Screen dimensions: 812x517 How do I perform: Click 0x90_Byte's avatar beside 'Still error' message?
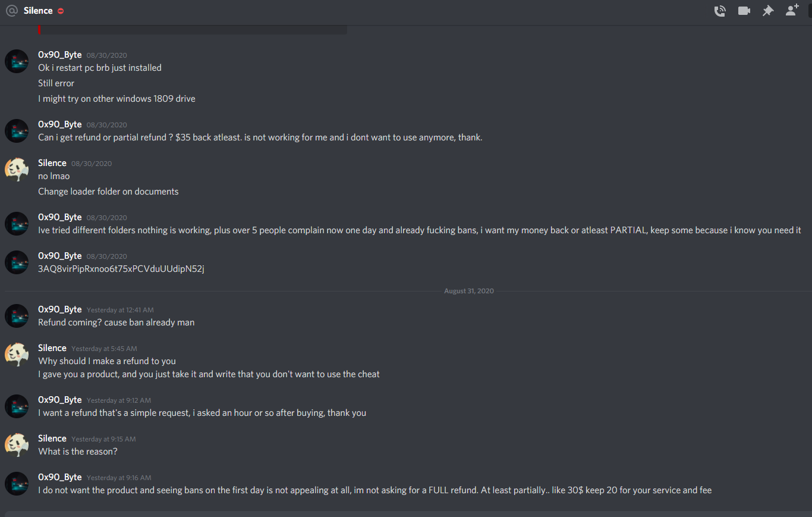[x=16, y=61]
